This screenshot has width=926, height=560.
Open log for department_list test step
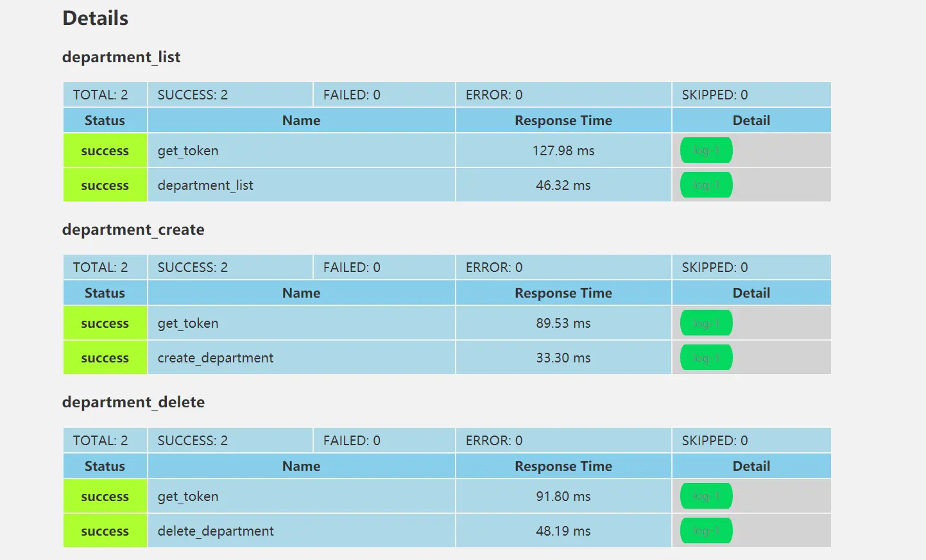coord(706,185)
